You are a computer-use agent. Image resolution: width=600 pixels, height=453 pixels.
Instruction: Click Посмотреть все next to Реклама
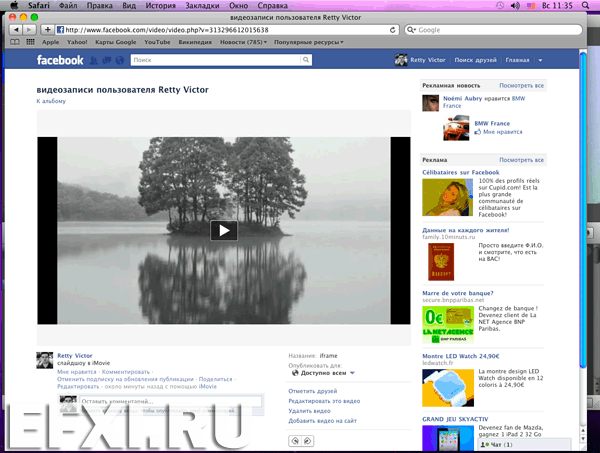click(521, 160)
